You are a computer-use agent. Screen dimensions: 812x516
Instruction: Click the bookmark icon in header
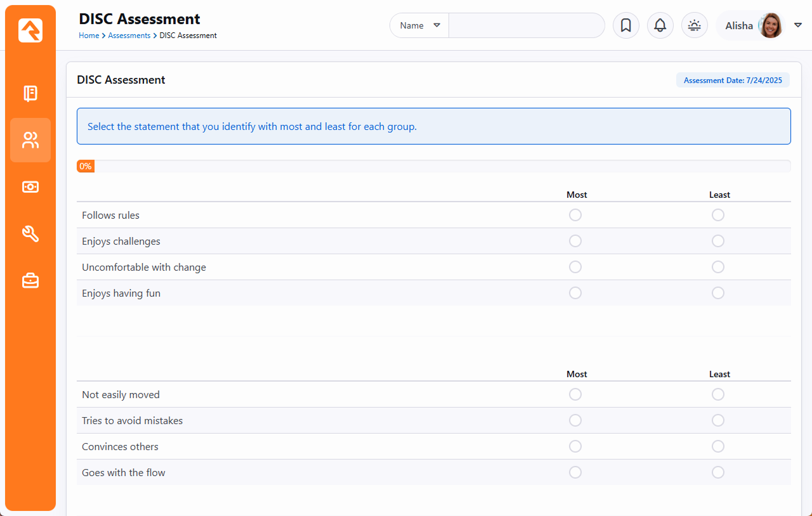pyautogui.click(x=625, y=25)
